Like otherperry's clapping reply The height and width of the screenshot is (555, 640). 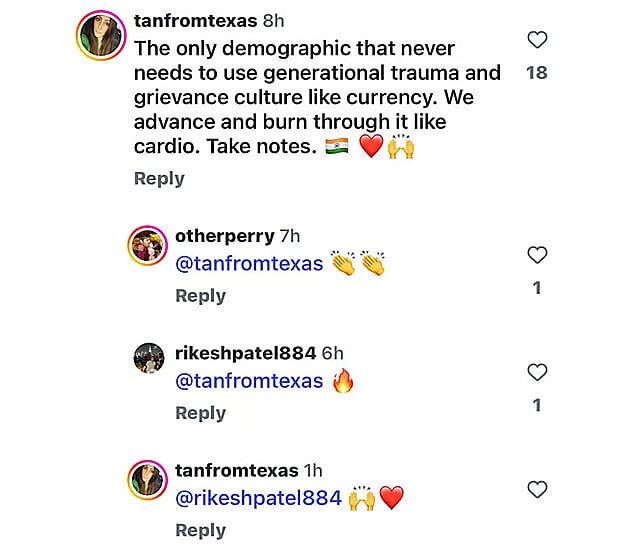pyautogui.click(x=537, y=255)
